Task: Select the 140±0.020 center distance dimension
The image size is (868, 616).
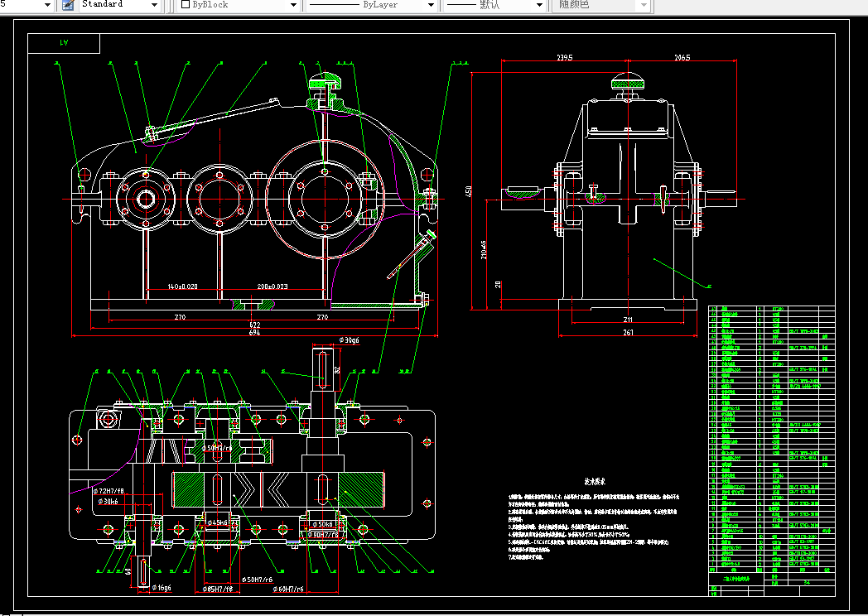Action: tap(182, 286)
